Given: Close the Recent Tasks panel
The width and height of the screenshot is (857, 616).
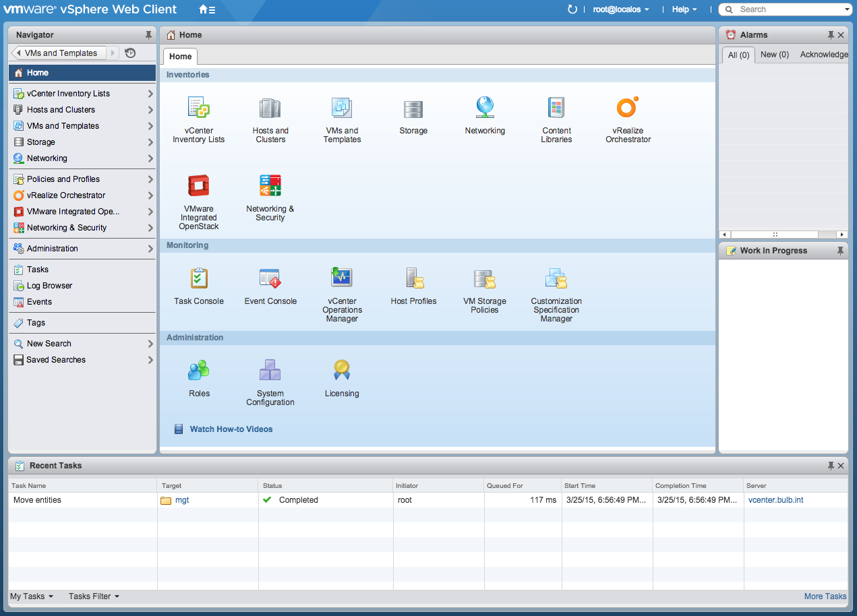Looking at the screenshot, I should pyautogui.click(x=841, y=466).
